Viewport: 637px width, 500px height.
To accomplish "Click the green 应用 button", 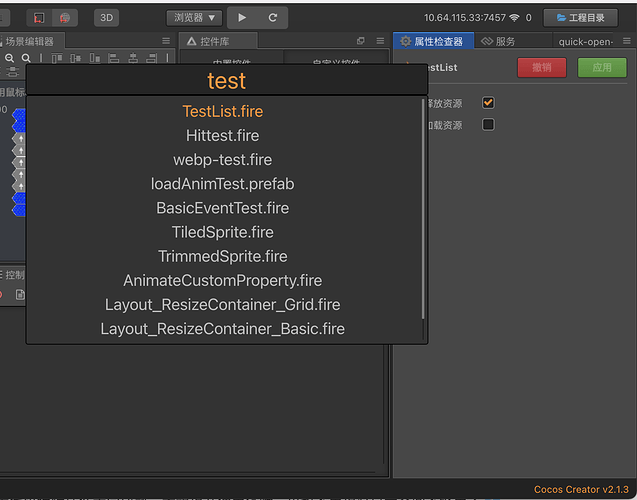I will (601, 67).
